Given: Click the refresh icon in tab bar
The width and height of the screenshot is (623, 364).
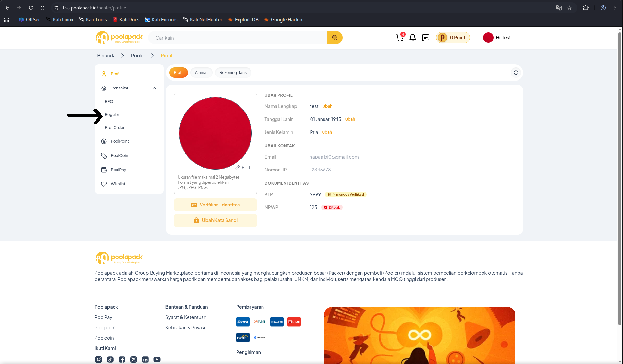Looking at the screenshot, I should [x=516, y=73].
